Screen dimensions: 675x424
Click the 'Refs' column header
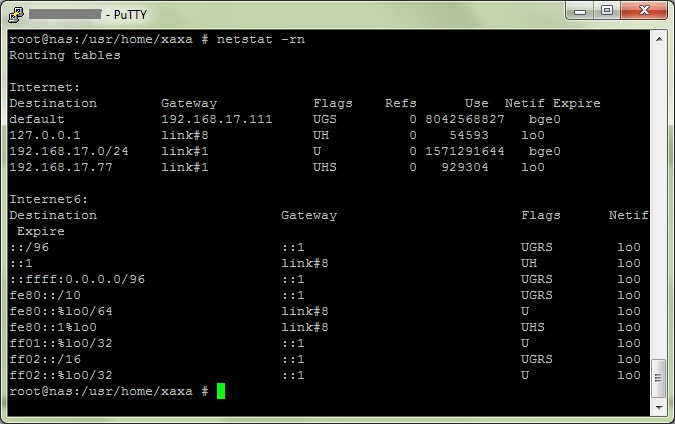click(401, 103)
